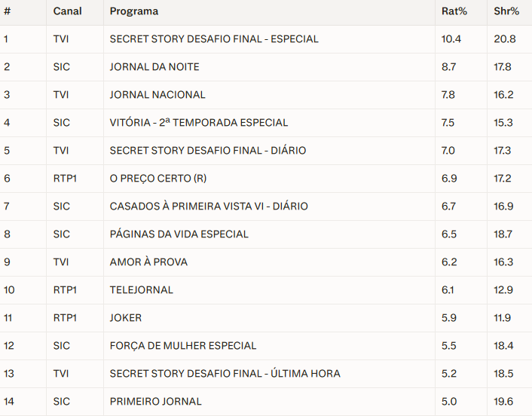The width and height of the screenshot is (532, 416).
Task: Click the Canal column header
Action: 68,11
